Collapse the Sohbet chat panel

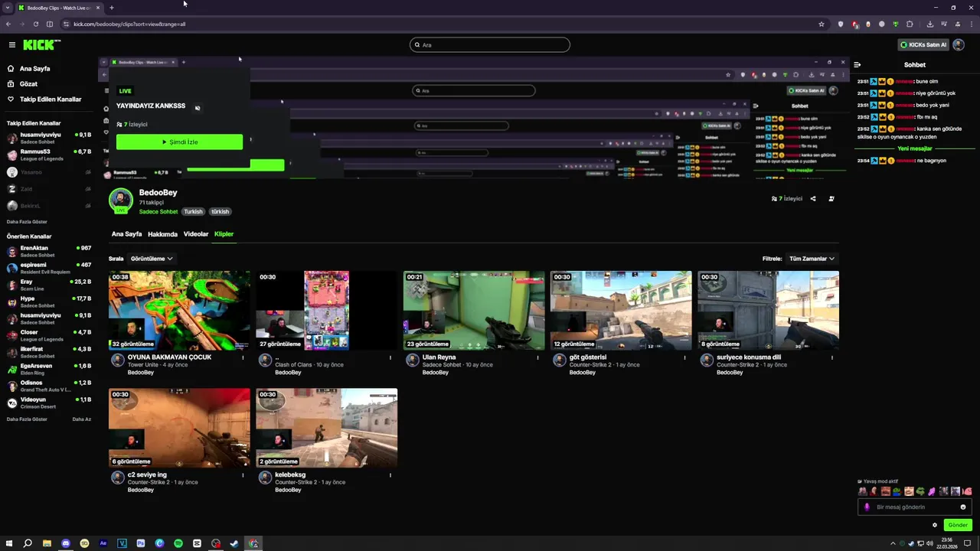[857, 65]
